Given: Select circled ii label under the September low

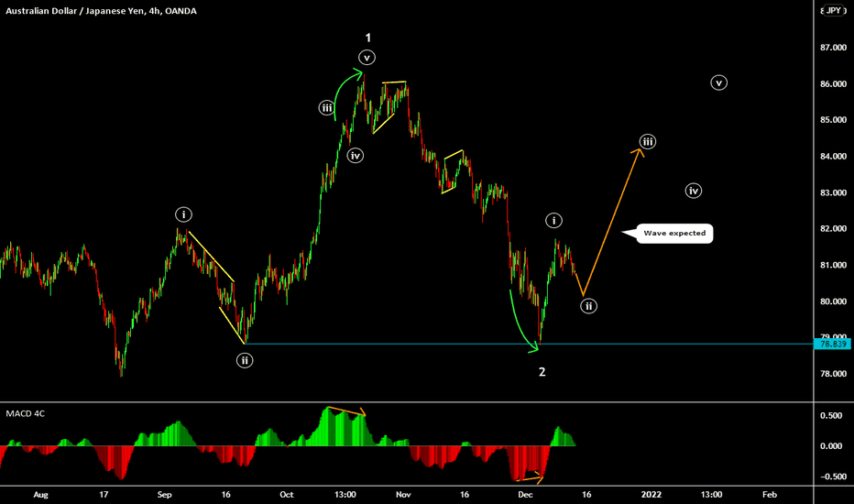Looking at the screenshot, I should pyautogui.click(x=245, y=360).
